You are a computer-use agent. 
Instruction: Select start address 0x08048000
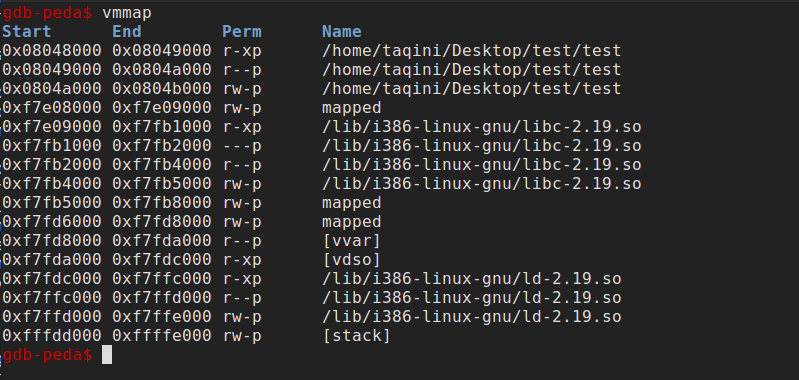[51, 50]
